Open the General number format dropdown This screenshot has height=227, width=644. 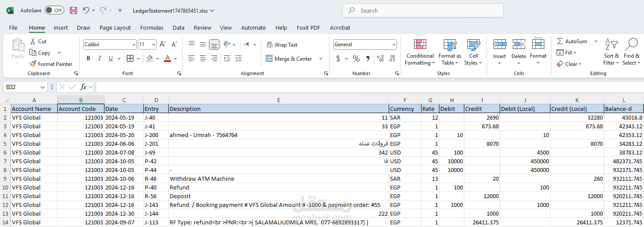coord(394,45)
